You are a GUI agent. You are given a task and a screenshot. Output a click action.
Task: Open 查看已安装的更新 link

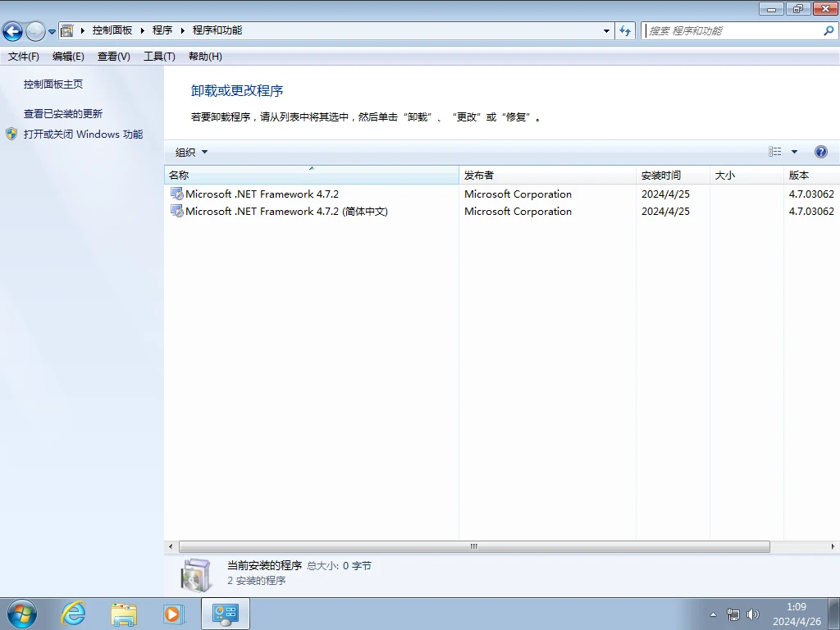pos(62,113)
